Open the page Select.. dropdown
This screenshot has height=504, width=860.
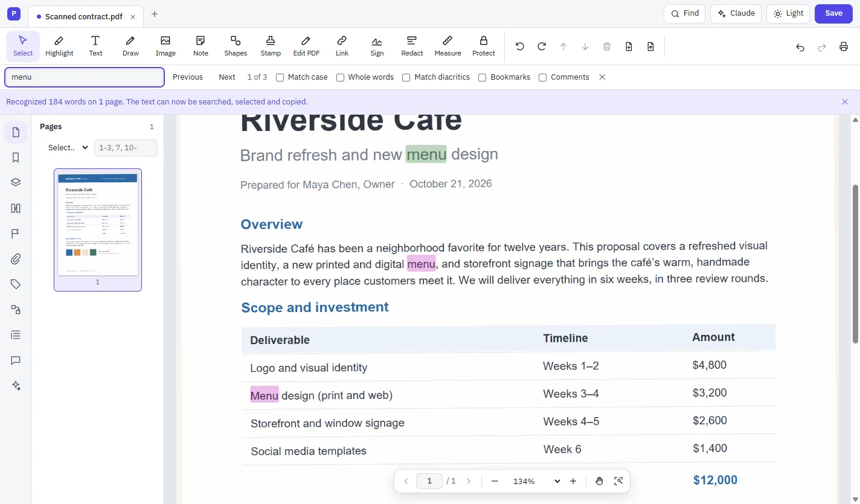[68, 148]
